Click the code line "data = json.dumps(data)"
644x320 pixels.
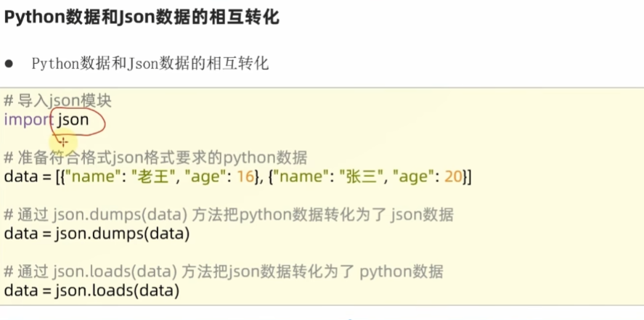pyautogui.click(x=97, y=234)
